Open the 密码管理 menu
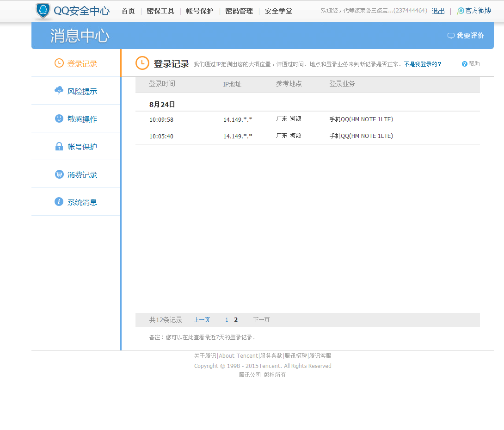The height and width of the screenshot is (430, 504). (239, 11)
